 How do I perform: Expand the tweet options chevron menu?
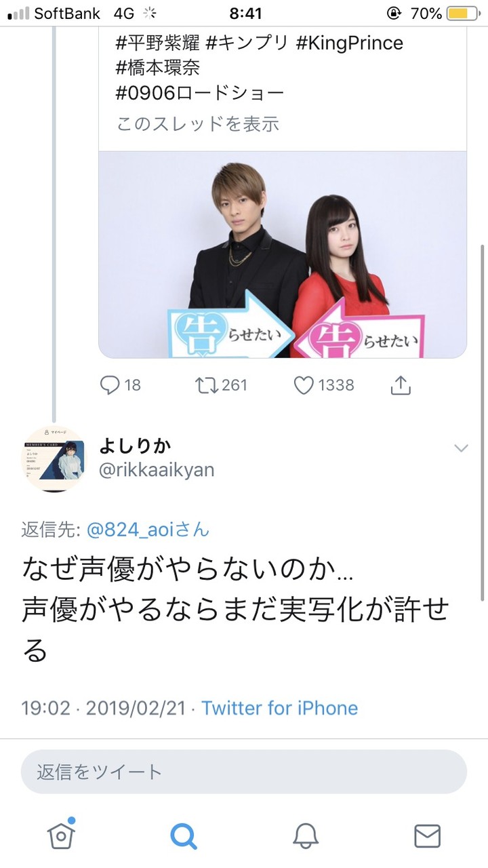click(461, 448)
